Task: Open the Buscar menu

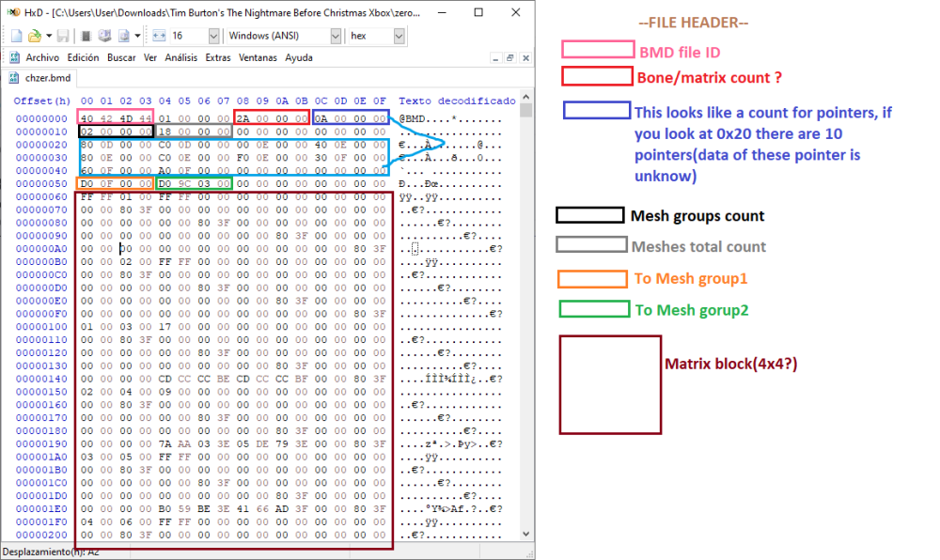Action: [x=121, y=57]
